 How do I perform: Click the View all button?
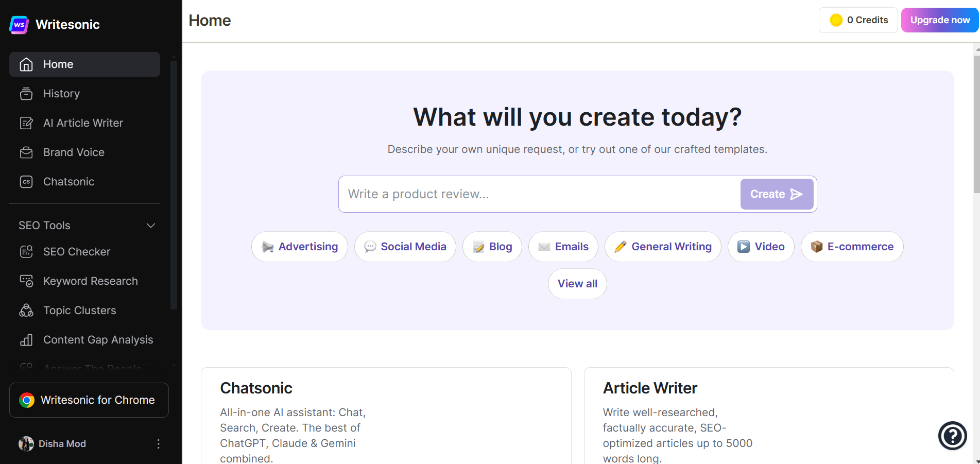[577, 284]
